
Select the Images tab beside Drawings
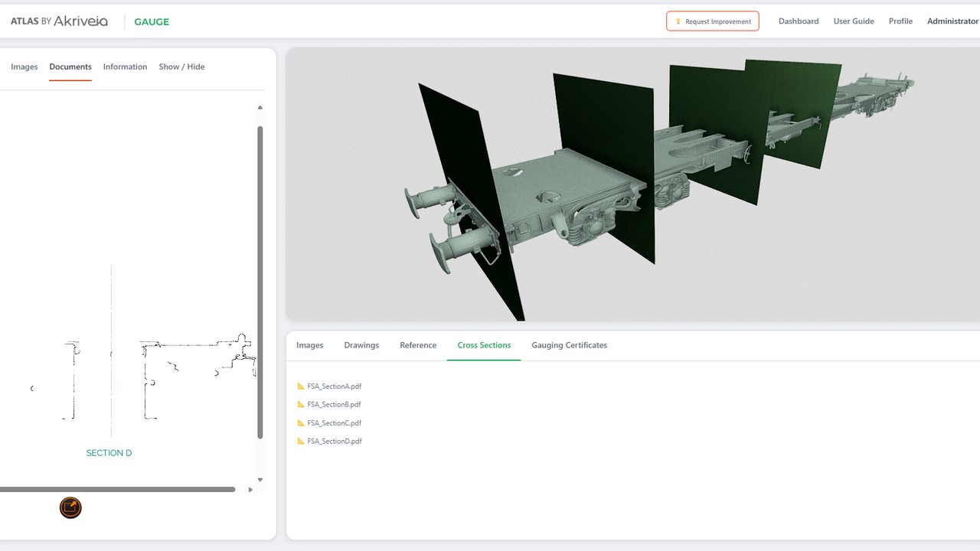pos(309,345)
